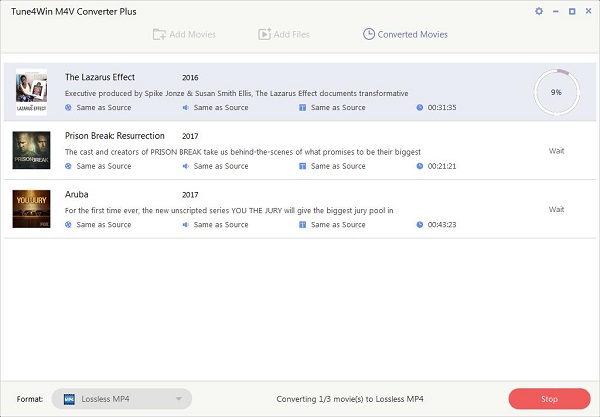The height and width of the screenshot is (417, 600).
Task: Click year 2017 on Prison Break row
Action: pos(190,136)
